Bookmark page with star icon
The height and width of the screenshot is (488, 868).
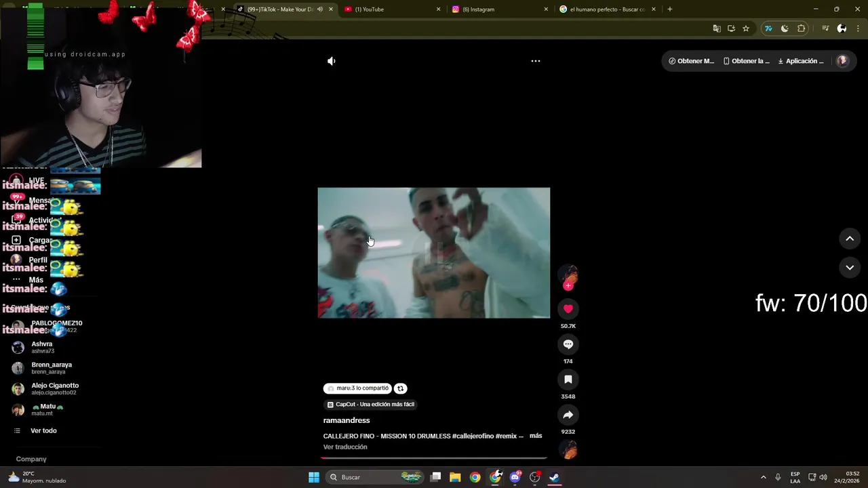(746, 28)
